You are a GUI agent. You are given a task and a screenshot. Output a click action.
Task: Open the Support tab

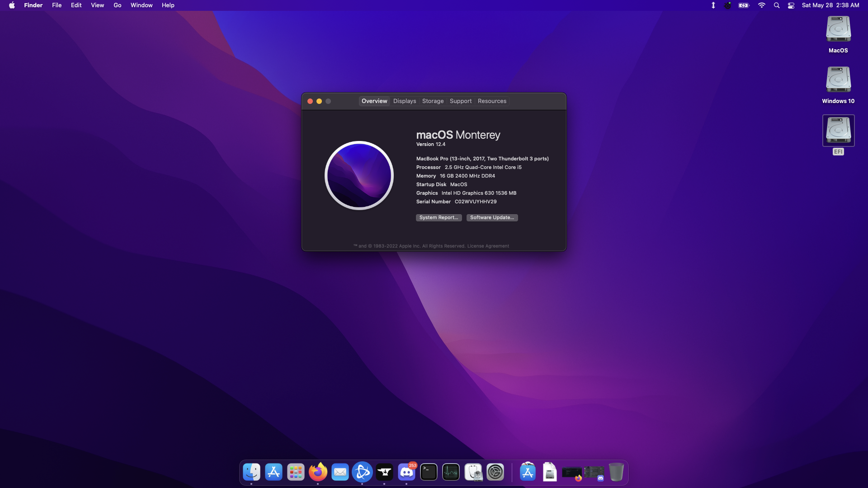pyautogui.click(x=460, y=101)
